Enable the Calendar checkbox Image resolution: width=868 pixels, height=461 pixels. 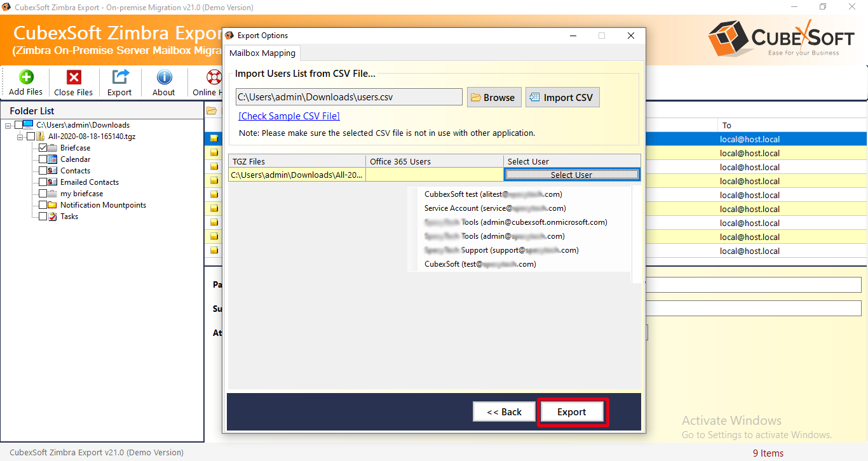[x=43, y=159]
